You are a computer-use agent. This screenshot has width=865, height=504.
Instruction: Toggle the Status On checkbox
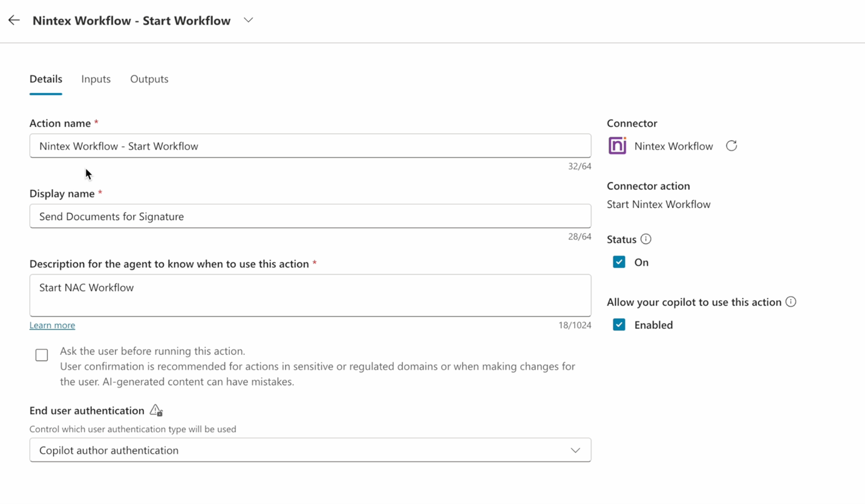619,262
